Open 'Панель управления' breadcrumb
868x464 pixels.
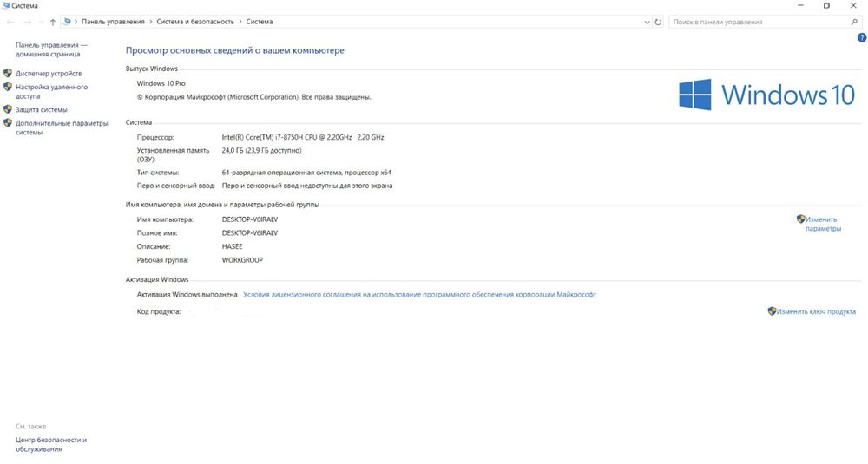[x=113, y=22]
